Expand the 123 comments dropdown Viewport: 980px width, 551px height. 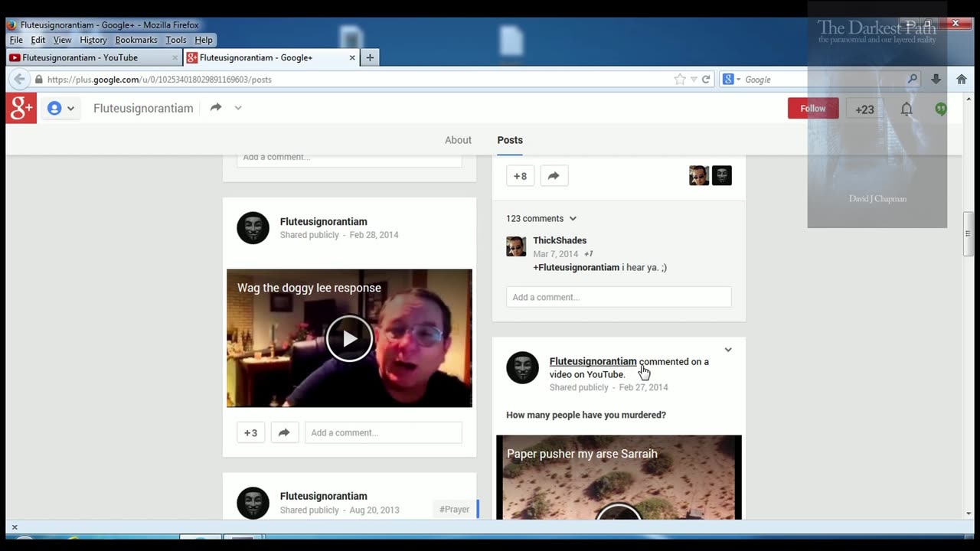[x=541, y=219]
